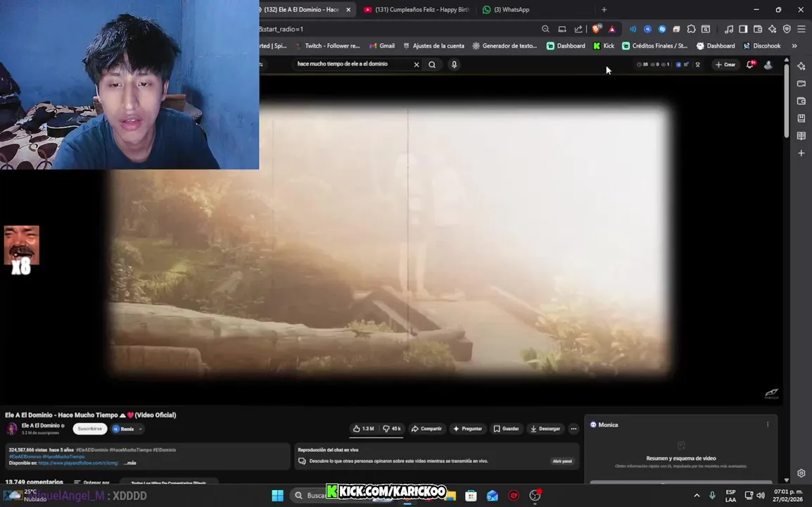Click the VPN shield icon in toolbar

click(x=787, y=29)
